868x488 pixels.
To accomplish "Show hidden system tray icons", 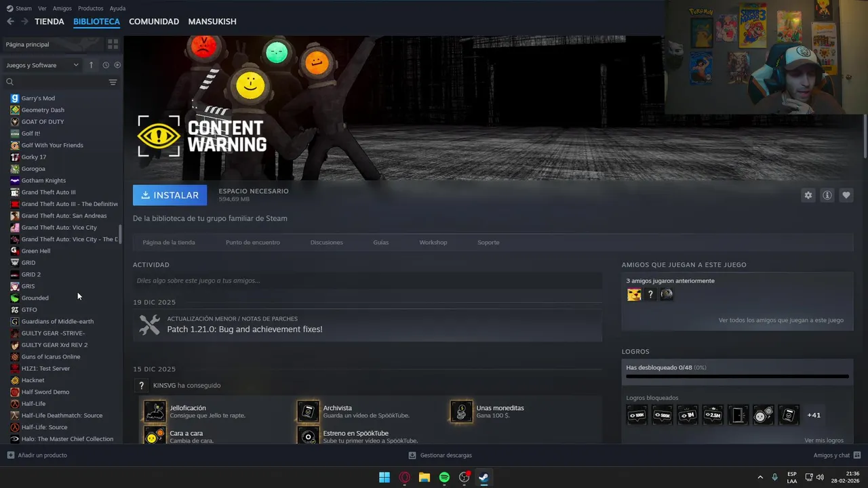I will coord(759,477).
